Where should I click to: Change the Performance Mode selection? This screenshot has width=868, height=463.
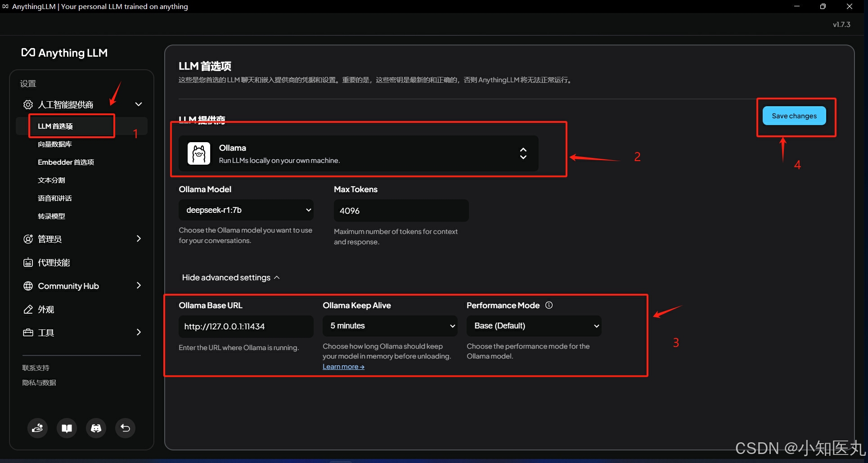pos(533,326)
